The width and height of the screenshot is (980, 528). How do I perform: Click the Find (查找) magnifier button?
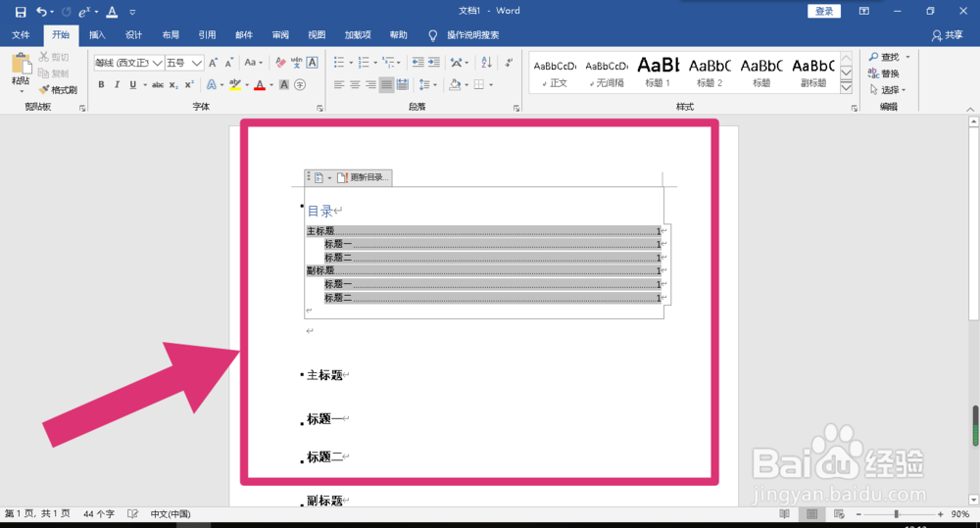[x=883, y=57]
